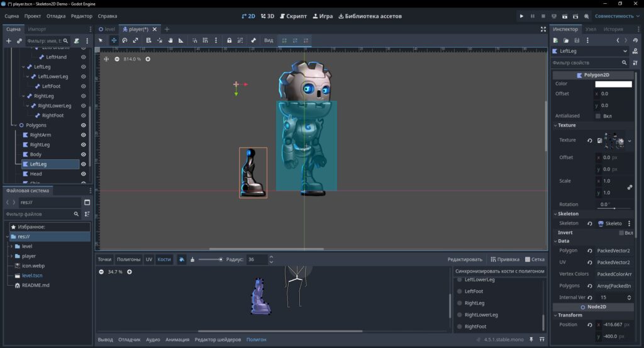This screenshot has width=644, height=348.
Task: Zoom out viewport with minus icon
Action: 117,59
